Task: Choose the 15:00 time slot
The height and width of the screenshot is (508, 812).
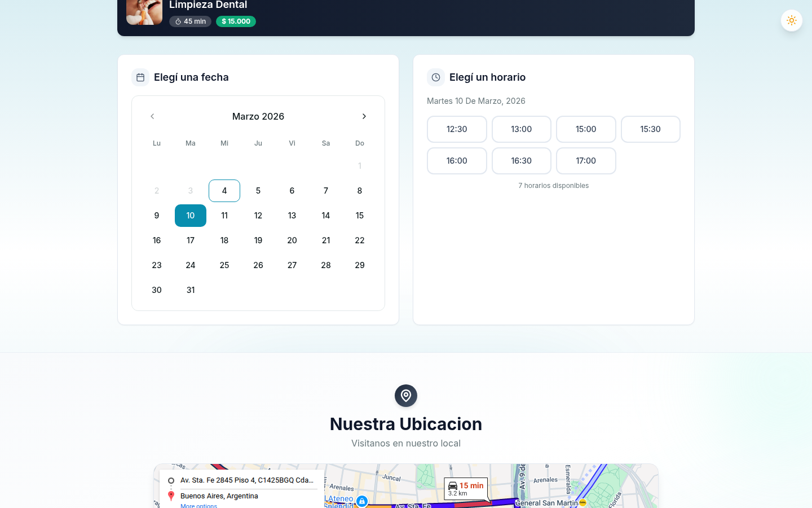Action: coord(586,129)
